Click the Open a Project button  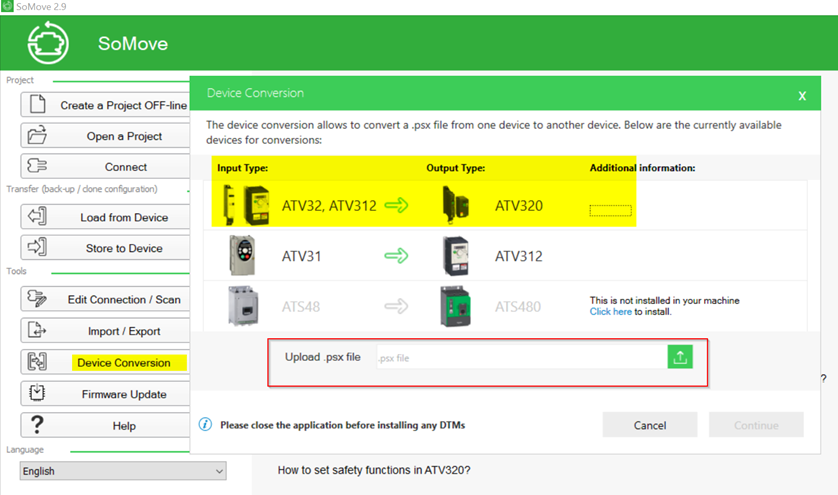(105, 136)
